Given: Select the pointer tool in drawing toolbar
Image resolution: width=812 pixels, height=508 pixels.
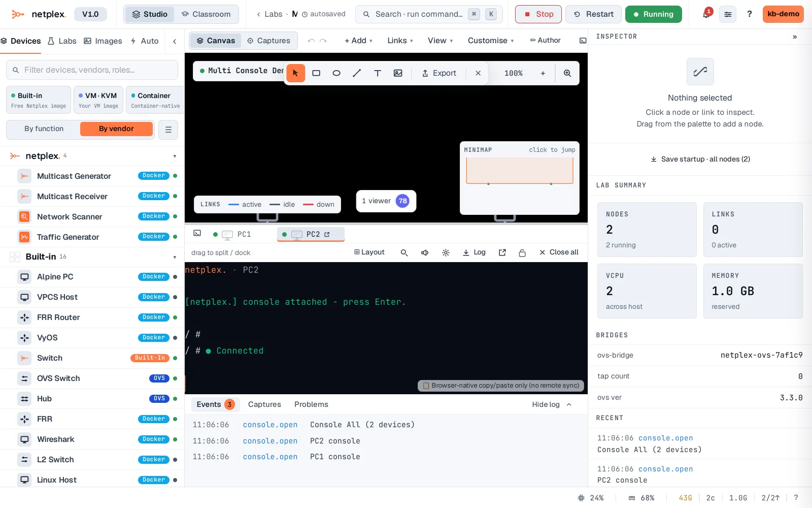Looking at the screenshot, I should 295,73.
